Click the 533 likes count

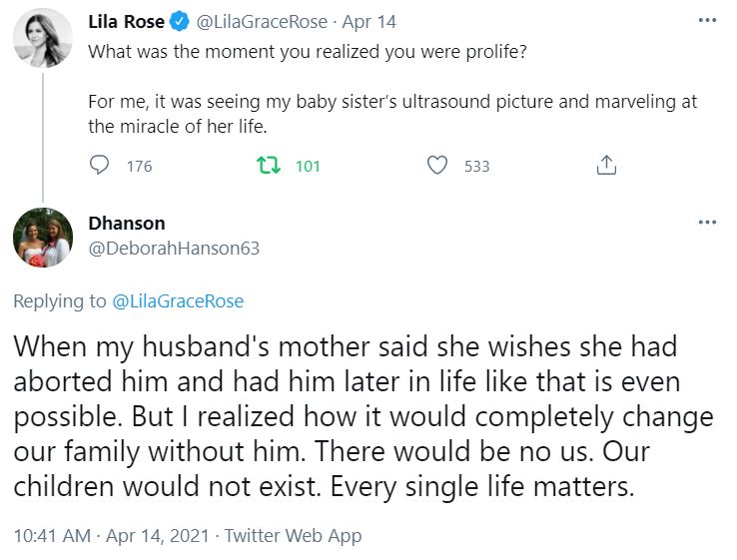coord(477,167)
